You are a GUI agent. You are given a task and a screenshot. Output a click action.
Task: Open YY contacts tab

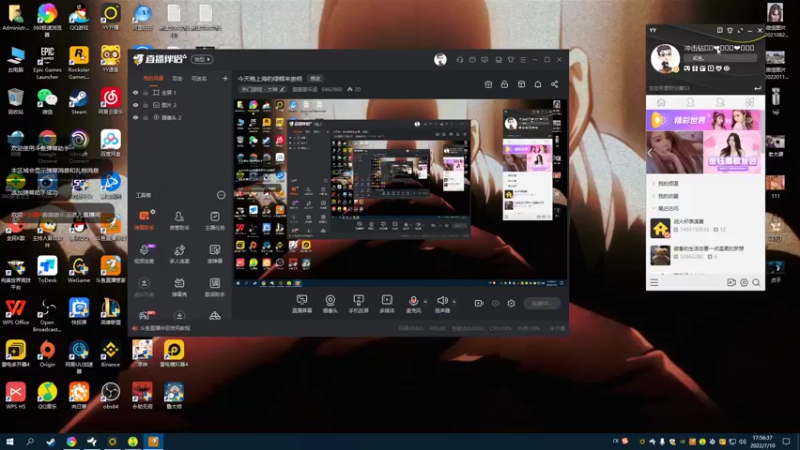tap(690, 103)
